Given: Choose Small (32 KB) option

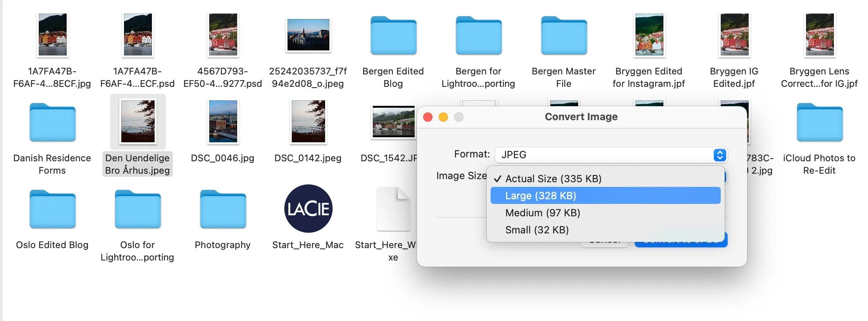Looking at the screenshot, I should tap(605, 230).
